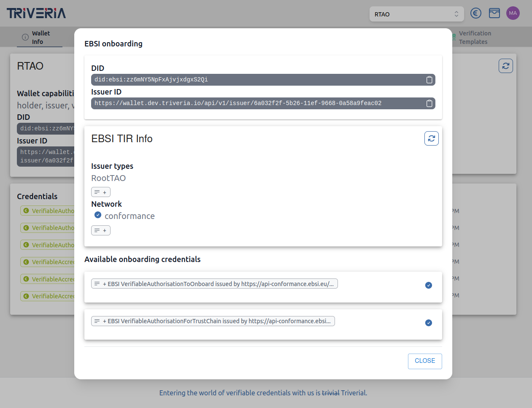Image resolution: width=532 pixels, height=408 pixels.
Task: Refresh the RTAO wallet panel in background
Action: 506,66
